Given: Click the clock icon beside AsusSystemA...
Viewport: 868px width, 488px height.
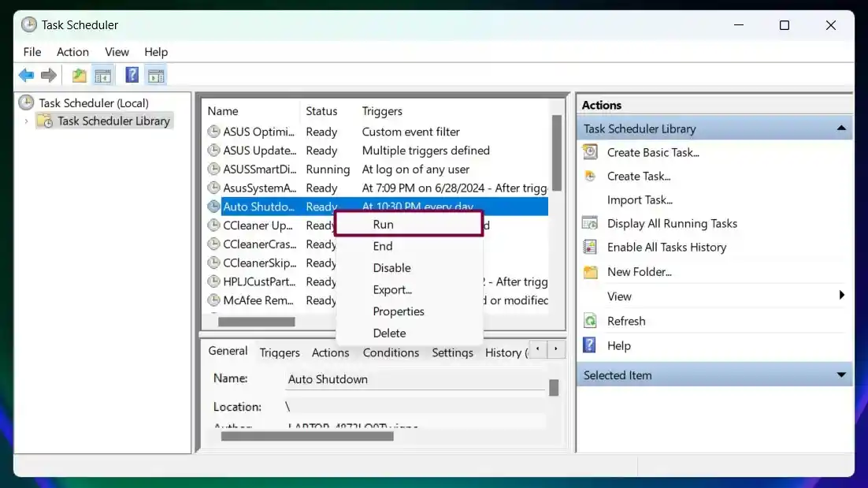Looking at the screenshot, I should click(x=213, y=188).
